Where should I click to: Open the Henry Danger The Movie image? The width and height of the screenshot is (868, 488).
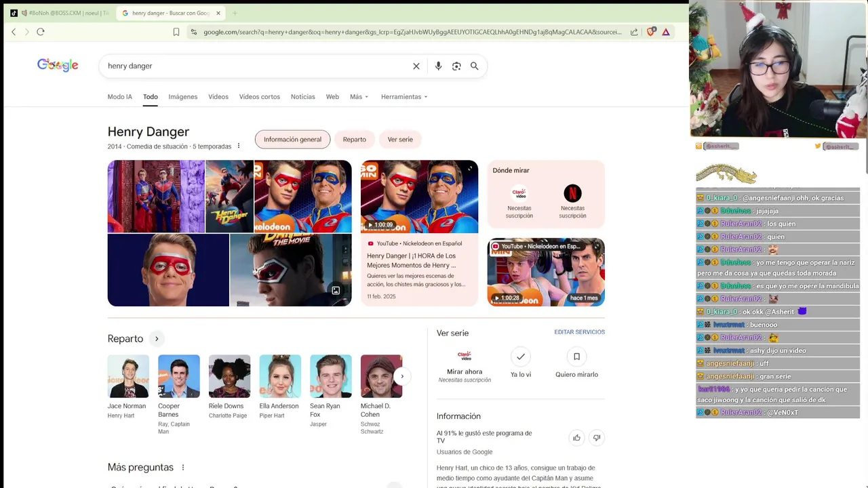[x=290, y=270]
